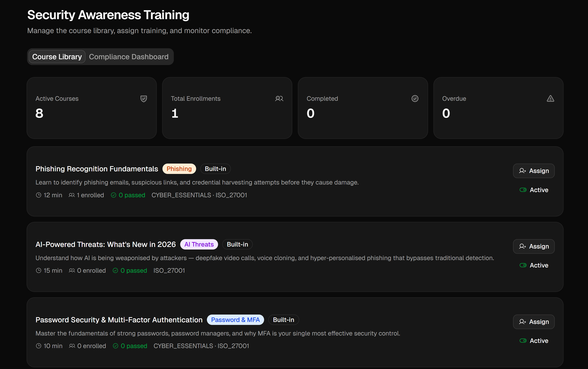Viewport: 588px width, 369px height.
Task: Click green passed check icon on AI-Powered Threats course
Action: point(115,271)
